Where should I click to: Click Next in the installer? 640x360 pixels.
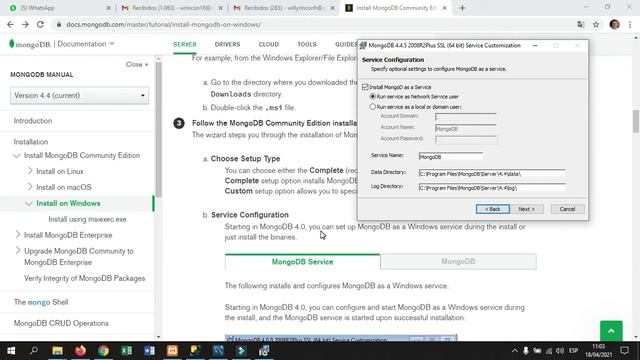(x=527, y=209)
